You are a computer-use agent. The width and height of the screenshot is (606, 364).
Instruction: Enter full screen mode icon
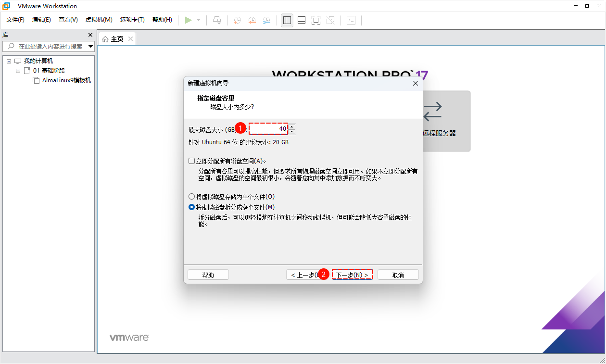tap(316, 20)
